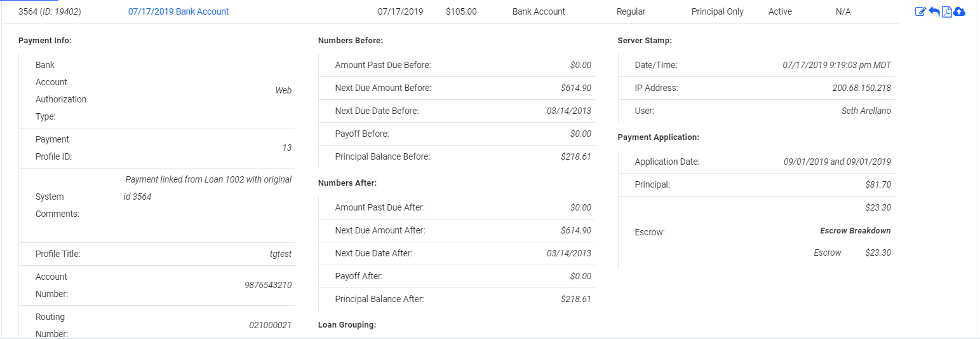This screenshot has width=980, height=339.
Task: Click the cloud upload icon
Action: pos(959,11)
